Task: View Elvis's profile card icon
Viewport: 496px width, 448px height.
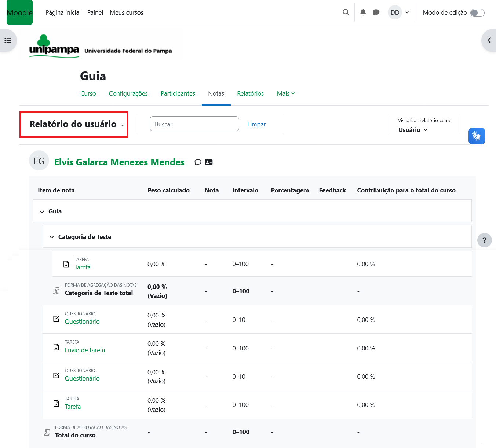Action: [209, 162]
